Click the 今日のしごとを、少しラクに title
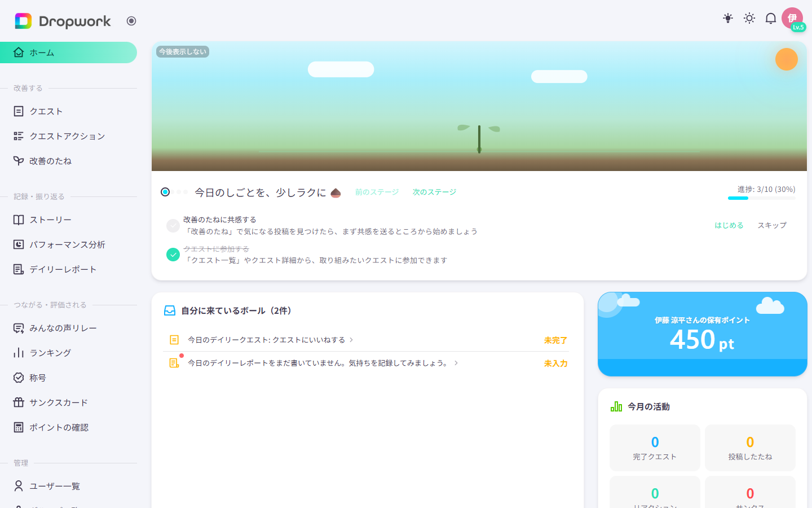 pos(261,192)
